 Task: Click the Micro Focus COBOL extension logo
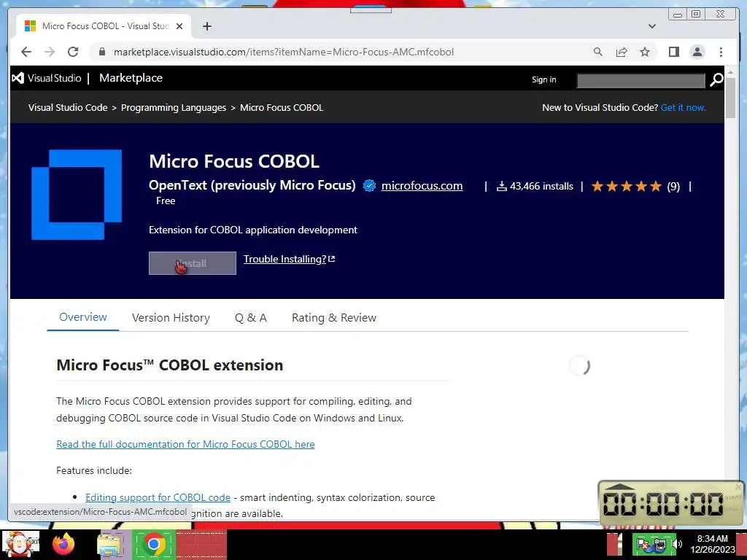77,194
